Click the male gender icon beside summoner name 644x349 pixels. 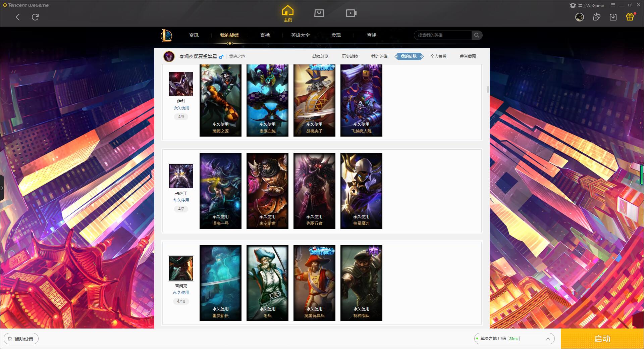point(221,57)
